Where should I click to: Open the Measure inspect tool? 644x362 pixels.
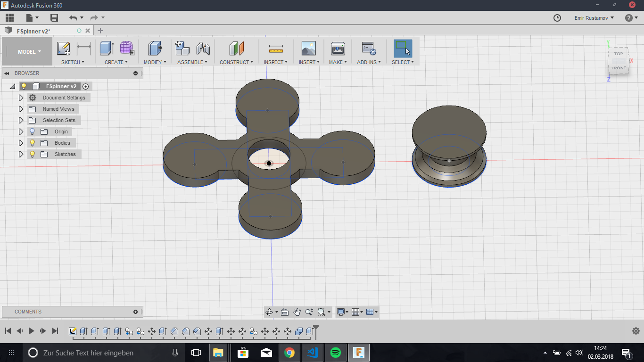(x=276, y=49)
